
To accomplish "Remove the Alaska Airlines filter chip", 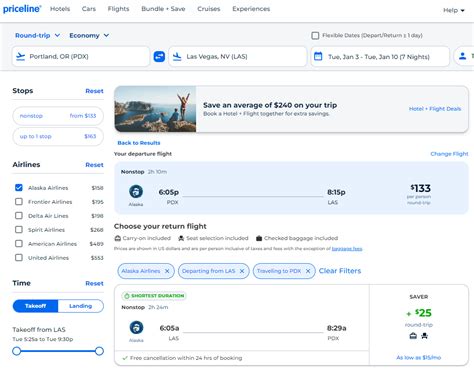I will click(167, 271).
